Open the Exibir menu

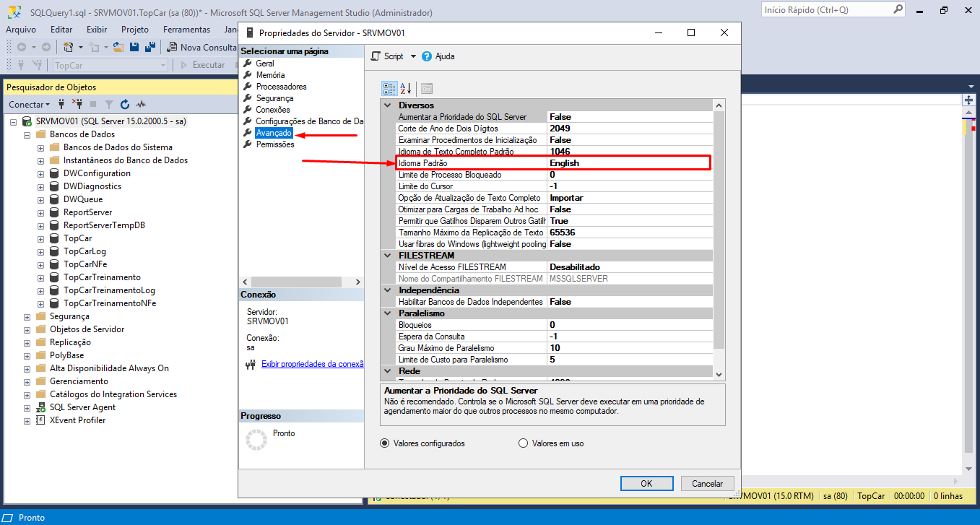(97, 30)
